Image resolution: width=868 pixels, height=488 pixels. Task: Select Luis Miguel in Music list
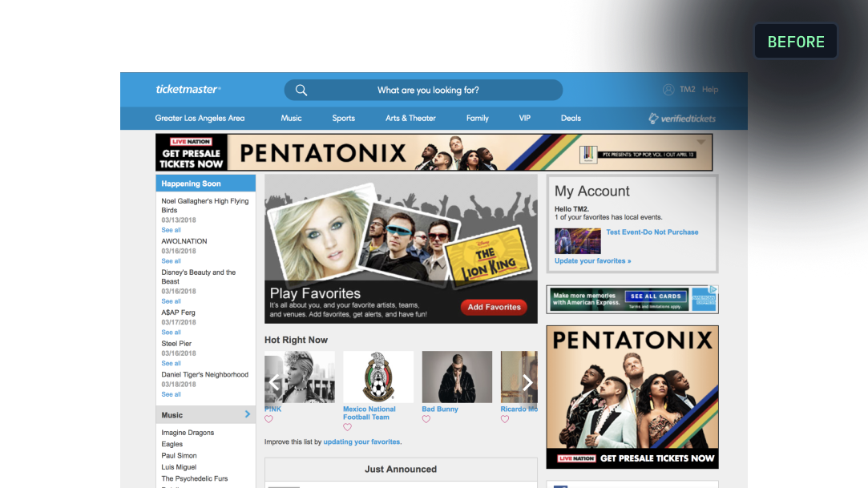tap(179, 467)
